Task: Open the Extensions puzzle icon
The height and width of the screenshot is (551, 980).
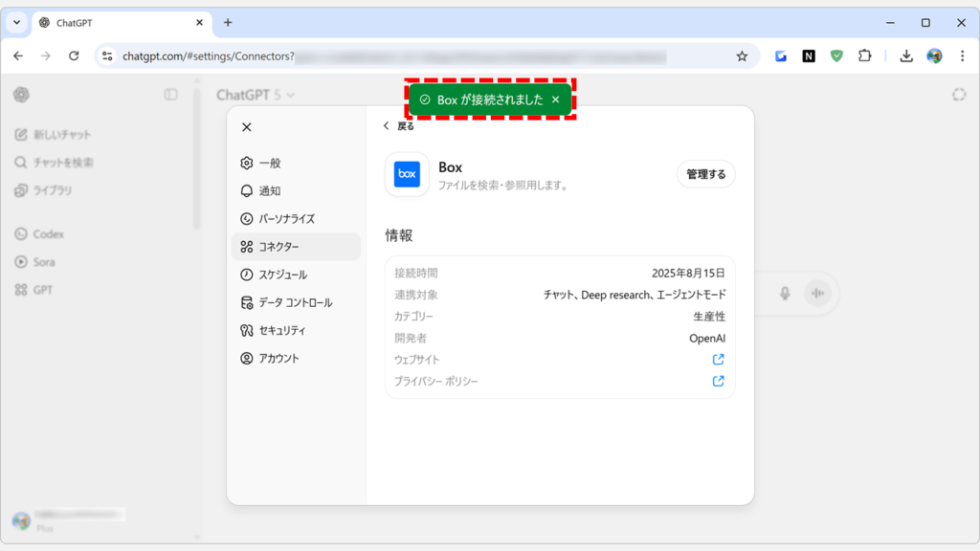Action: point(864,56)
